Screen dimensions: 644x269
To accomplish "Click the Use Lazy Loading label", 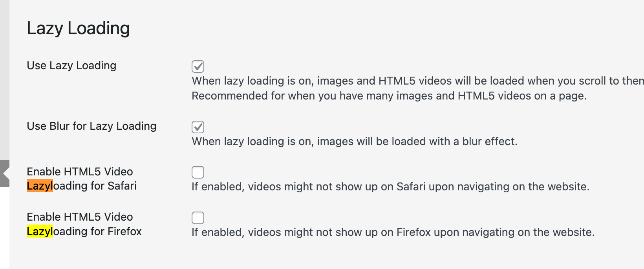I will pos(71,65).
